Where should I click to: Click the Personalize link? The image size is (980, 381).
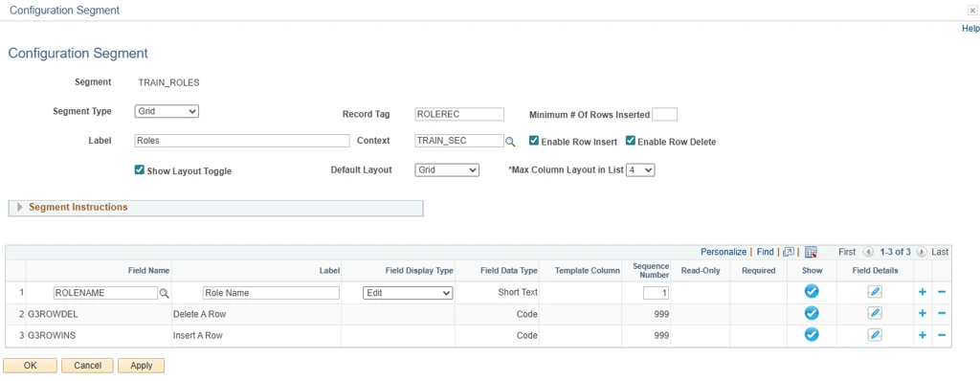tap(724, 252)
